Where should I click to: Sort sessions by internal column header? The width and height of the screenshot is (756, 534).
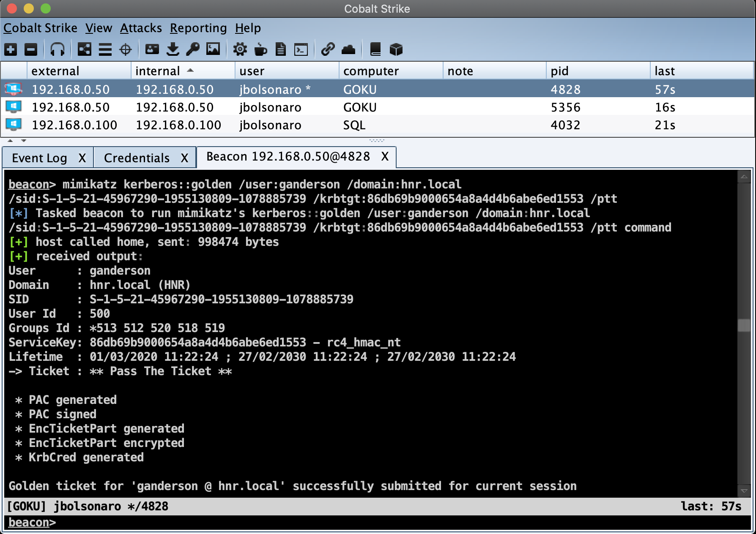(x=183, y=71)
